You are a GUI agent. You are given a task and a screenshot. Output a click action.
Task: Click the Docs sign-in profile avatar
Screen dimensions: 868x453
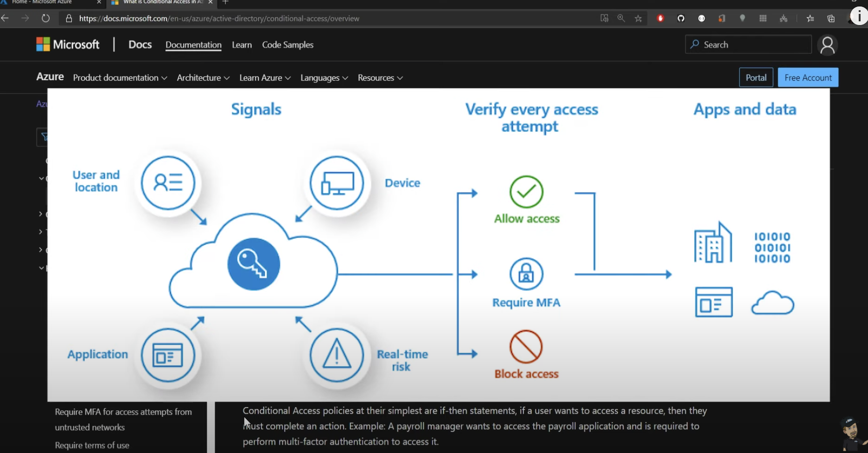click(x=827, y=45)
